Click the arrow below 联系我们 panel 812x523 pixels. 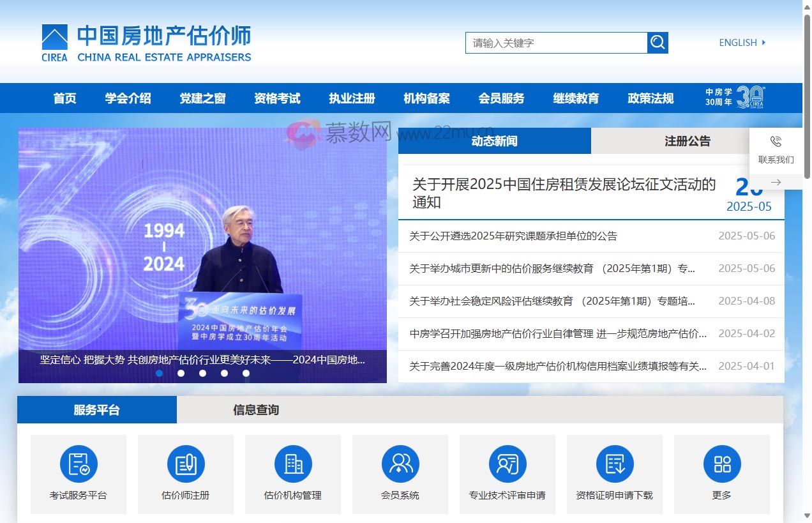click(776, 182)
